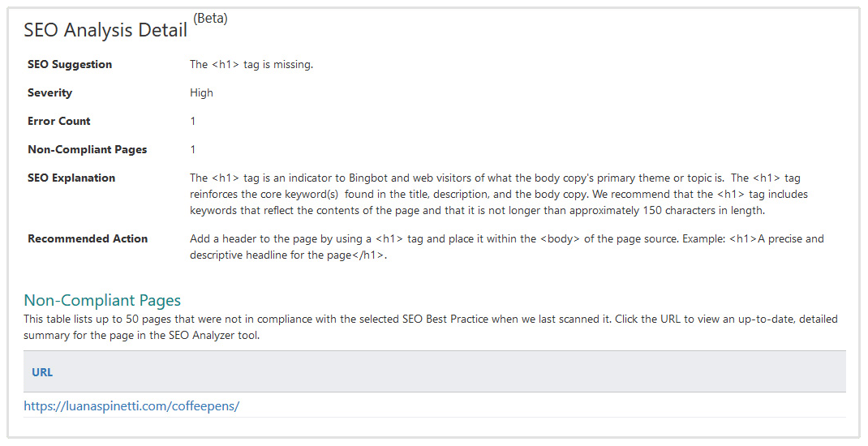This screenshot has width=868, height=446.
Task: Click the High severity value
Action: 201,92
